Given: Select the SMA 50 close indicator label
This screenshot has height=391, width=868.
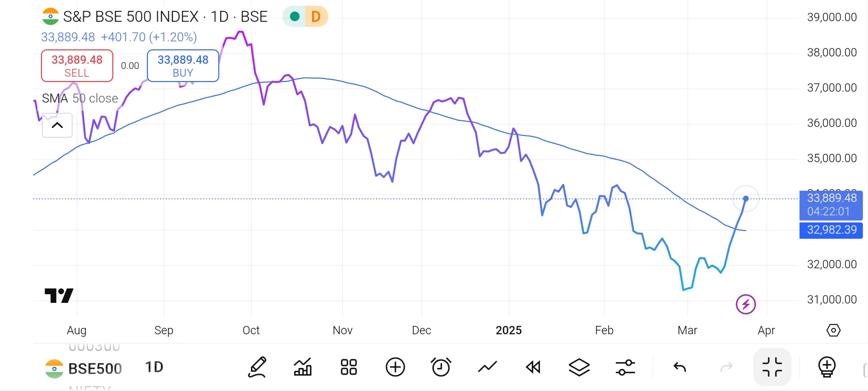Looking at the screenshot, I should tap(80, 98).
